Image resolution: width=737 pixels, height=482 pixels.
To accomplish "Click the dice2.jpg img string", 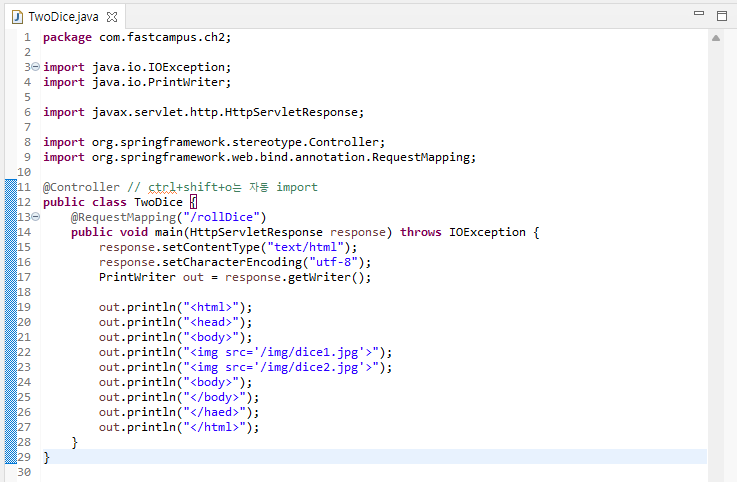I will [281, 368].
